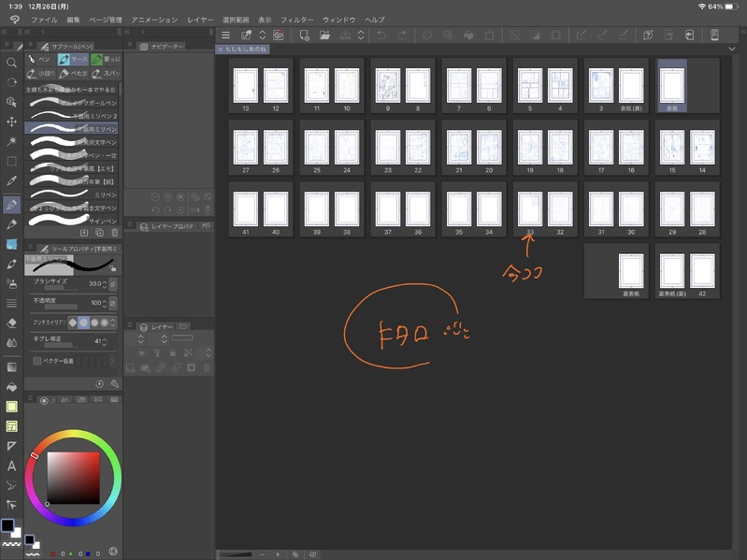Image resolution: width=747 pixels, height=560 pixels.
Task: Duplicate the selected subtool icon
Action: [x=99, y=233]
